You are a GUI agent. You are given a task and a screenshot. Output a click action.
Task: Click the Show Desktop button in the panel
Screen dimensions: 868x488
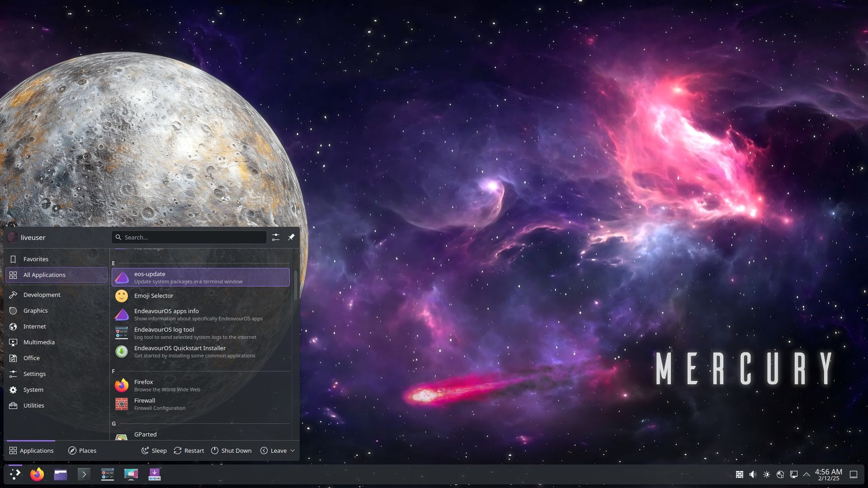pyautogui.click(x=854, y=474)
